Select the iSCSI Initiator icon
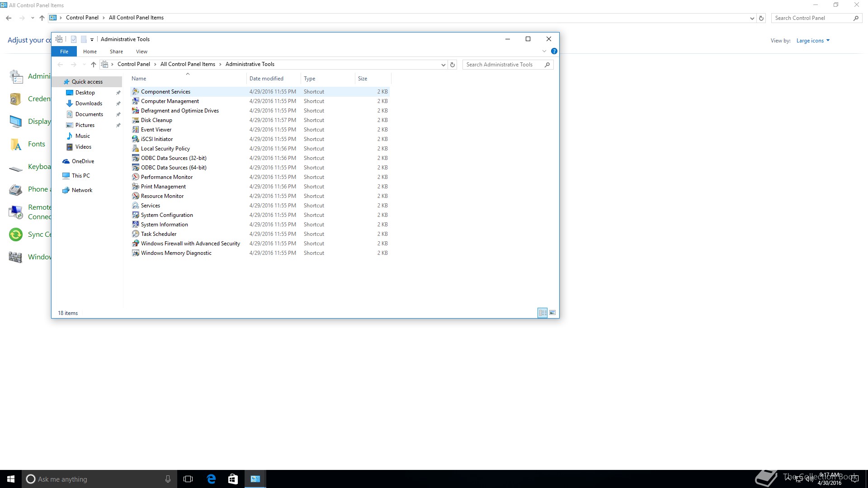Image resolution: width=868 pixels, height=488 pixels. click(135, 139)
